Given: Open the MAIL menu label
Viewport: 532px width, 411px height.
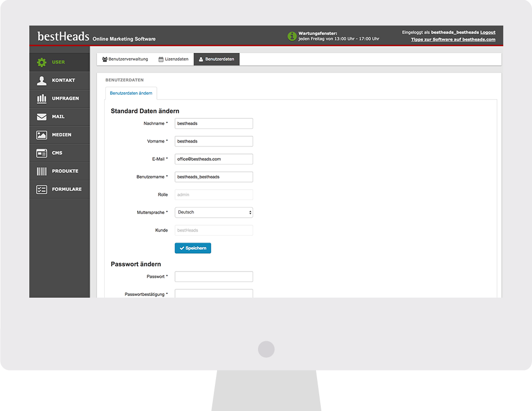Looking at the screenshot, I should 58,117.
